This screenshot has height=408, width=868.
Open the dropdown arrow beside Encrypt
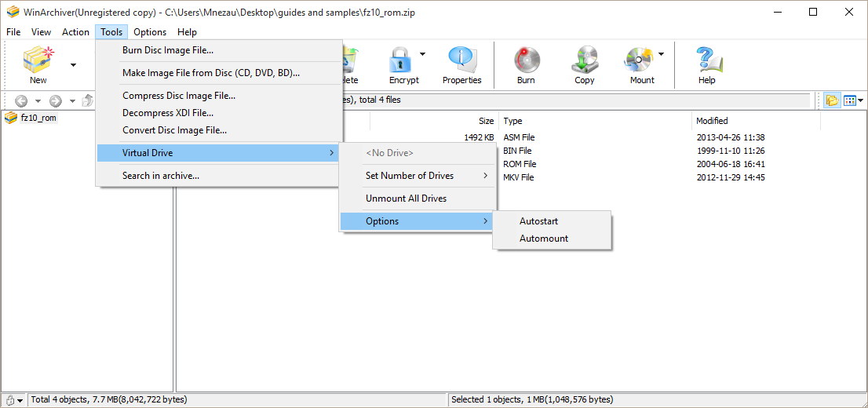point(422,53)
